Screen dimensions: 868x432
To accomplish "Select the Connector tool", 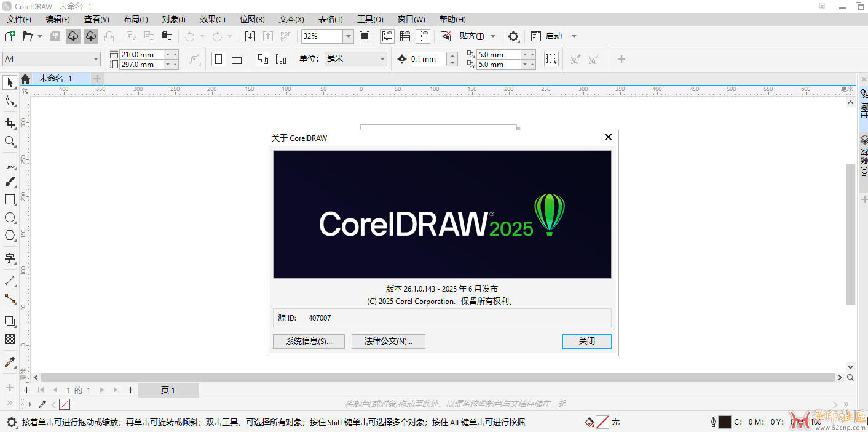I will [x=10, y=299].
